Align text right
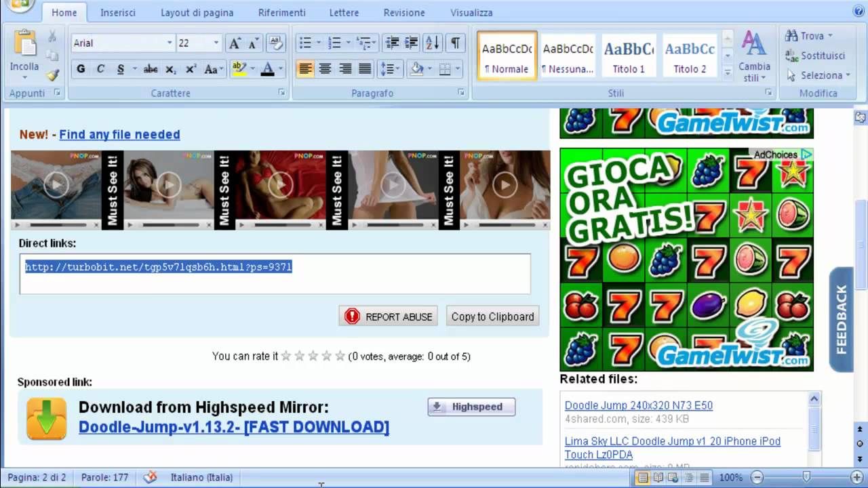Viewport: 868px width, 488px height. coord(345,69)
